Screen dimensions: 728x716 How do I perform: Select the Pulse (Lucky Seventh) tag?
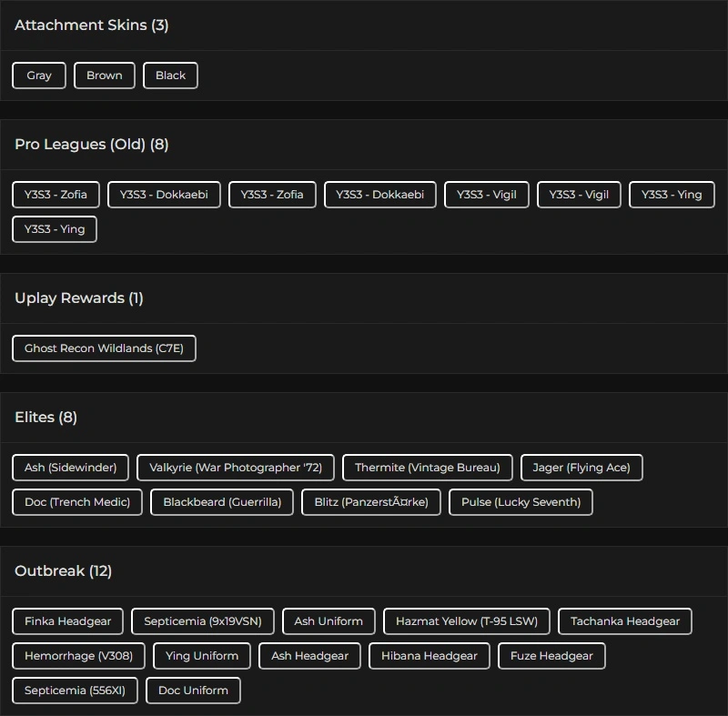point(521,502)
